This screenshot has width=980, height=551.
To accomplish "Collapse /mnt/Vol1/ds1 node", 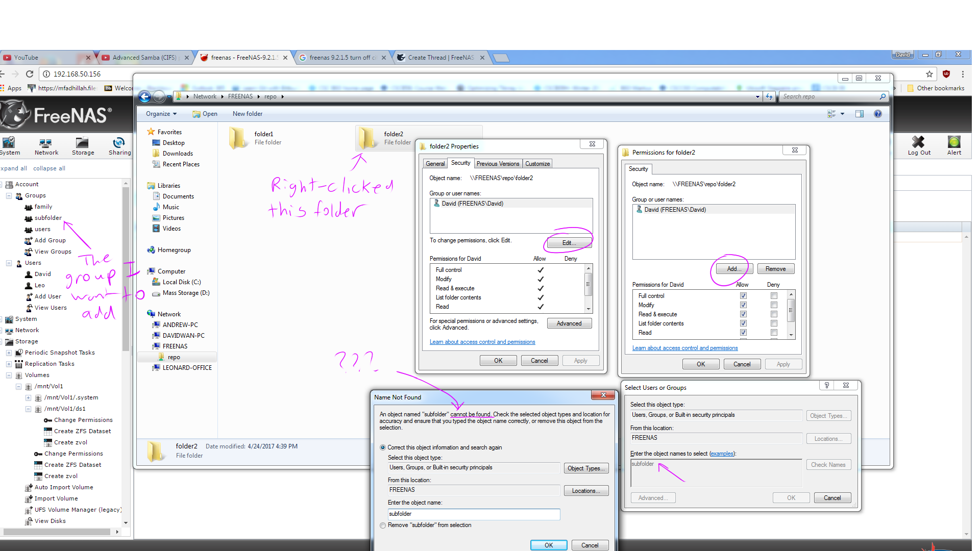I will [x=28, y=409].
